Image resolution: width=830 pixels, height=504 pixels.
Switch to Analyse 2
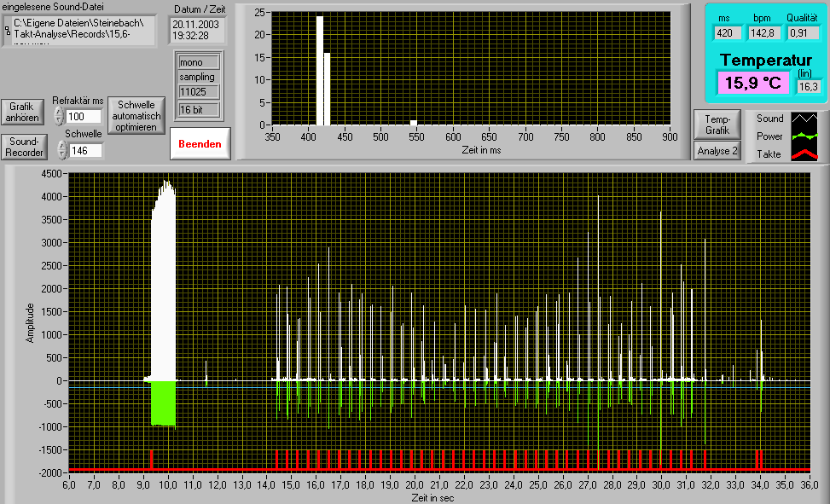click(x=717, y=151)
